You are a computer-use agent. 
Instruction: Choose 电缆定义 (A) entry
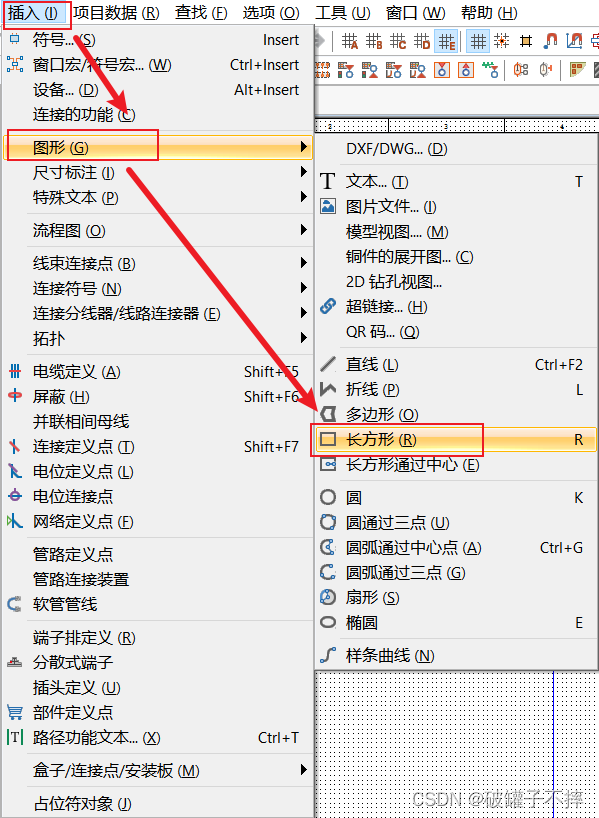[158, 372]
